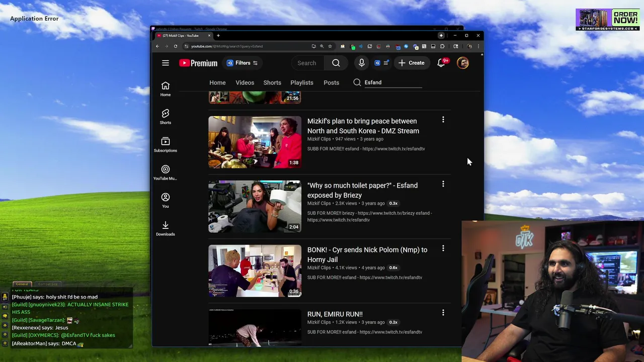Screen dimensions: 644x362
Task: Open Downloads in the sidebar
Action: point(166,228)
